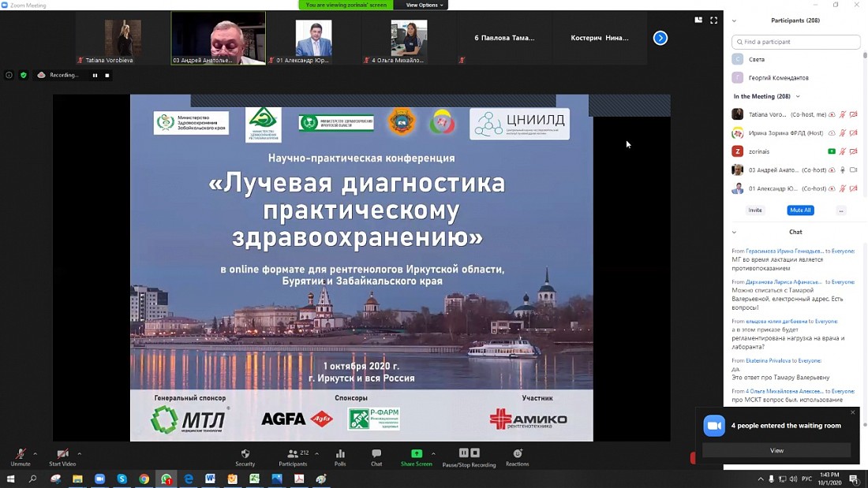
Task: Unmute the microphone in the Zoom toolbar
Action: pyautogui.click(x=21, y=457)
